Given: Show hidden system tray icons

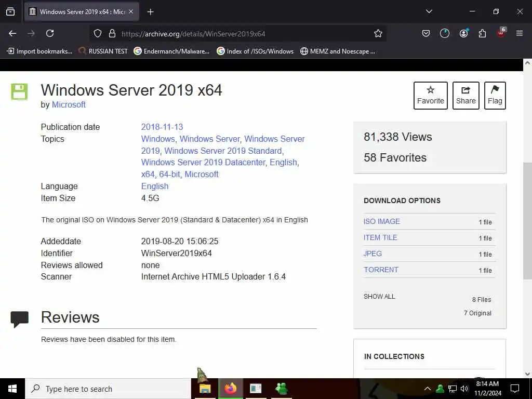Looking at the screenshot, I should pos(428,389).
